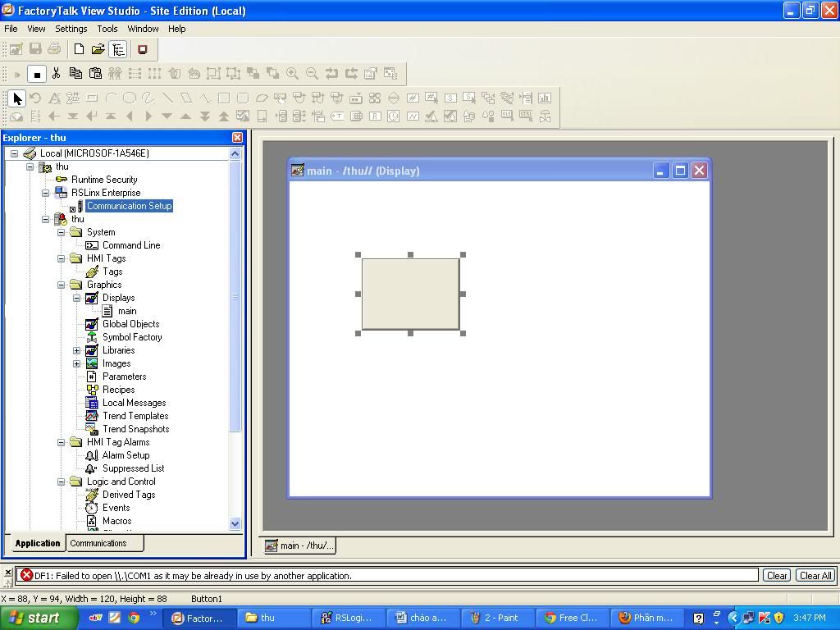
Task: Click the Undo rotate arrow icon
Action: [x=35, y=98]
